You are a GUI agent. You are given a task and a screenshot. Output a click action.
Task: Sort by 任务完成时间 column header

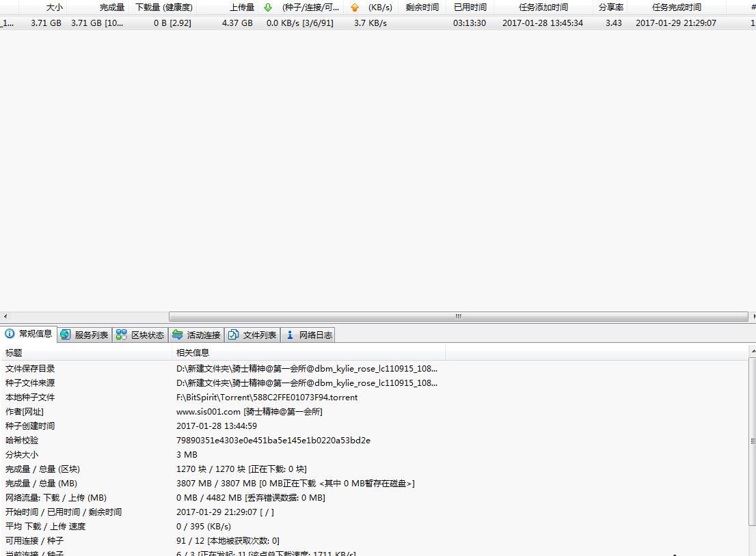(x=676, y=8)
